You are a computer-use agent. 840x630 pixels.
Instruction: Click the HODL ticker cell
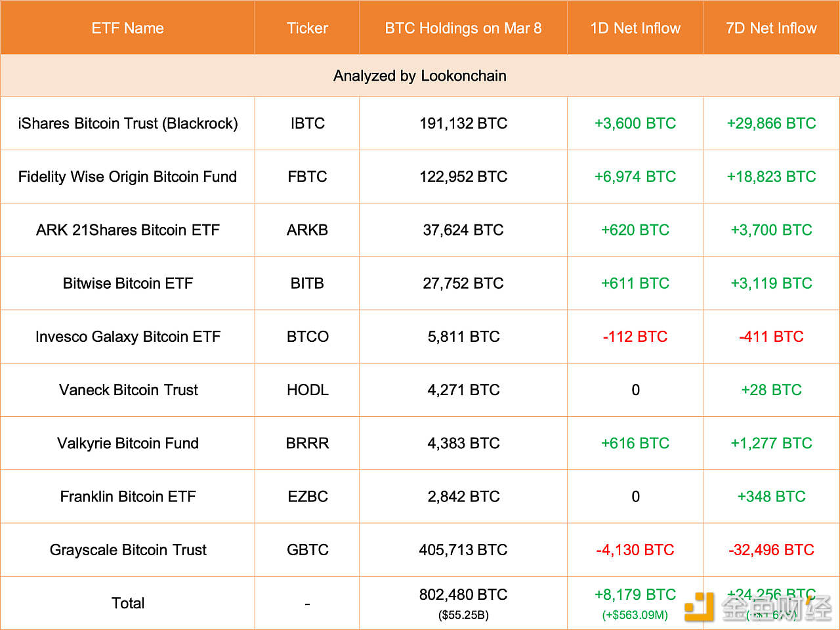click(x=307, y=390)
